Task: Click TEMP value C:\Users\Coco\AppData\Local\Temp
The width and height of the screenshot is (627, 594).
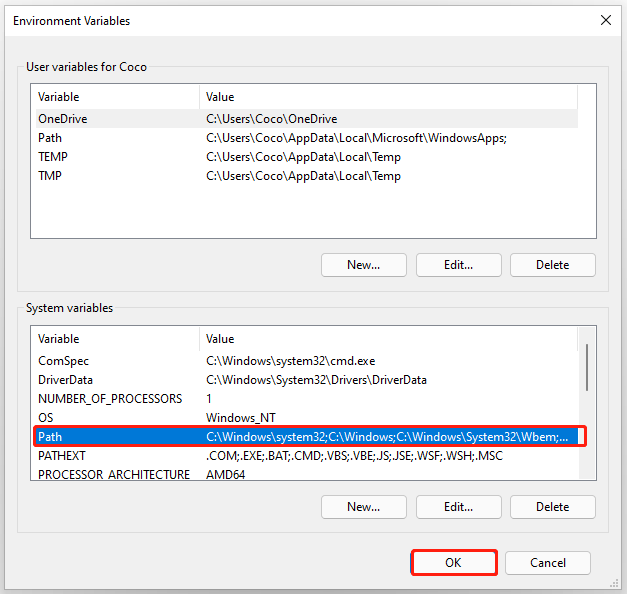Action: pyautogui.click(x=303, y=157)
